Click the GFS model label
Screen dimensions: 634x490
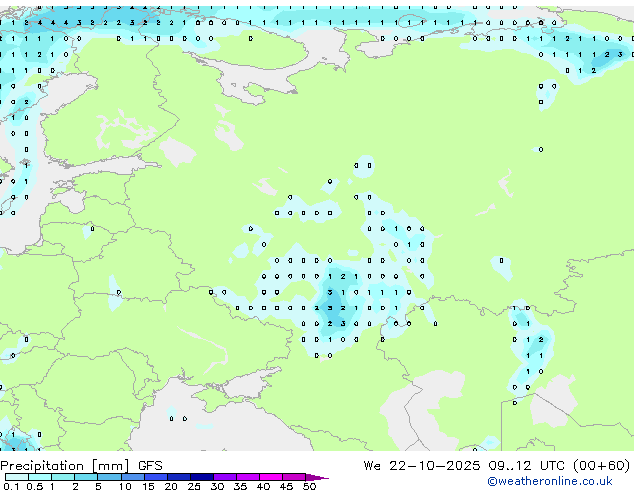[150, 466]
